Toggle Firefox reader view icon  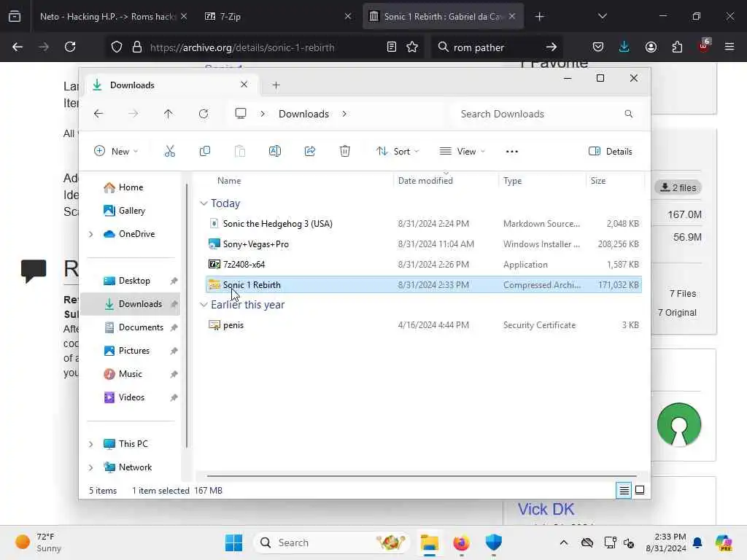click(x=391, y=47)
